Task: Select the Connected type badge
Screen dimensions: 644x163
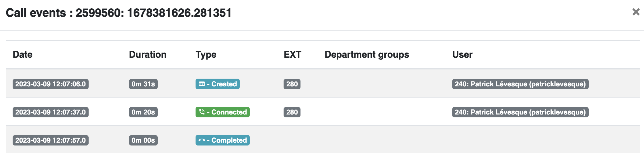Action: pos(223,112)
